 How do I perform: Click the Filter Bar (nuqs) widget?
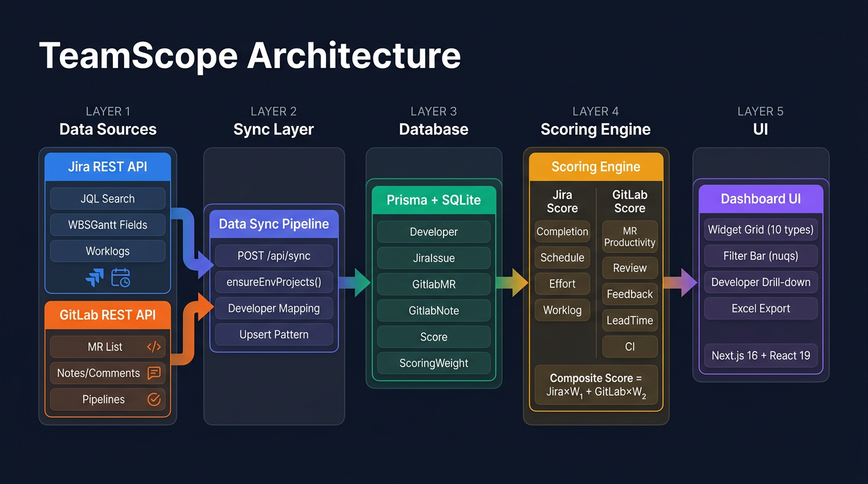pyautogui.click(x=760, y=255)
